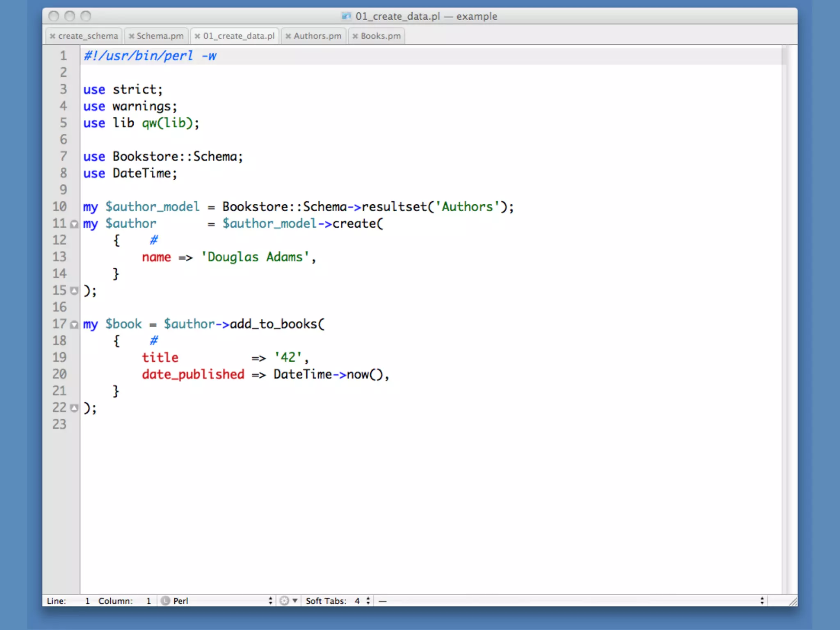Switch to the Authors.pm tab

click(x=317, y=36)
